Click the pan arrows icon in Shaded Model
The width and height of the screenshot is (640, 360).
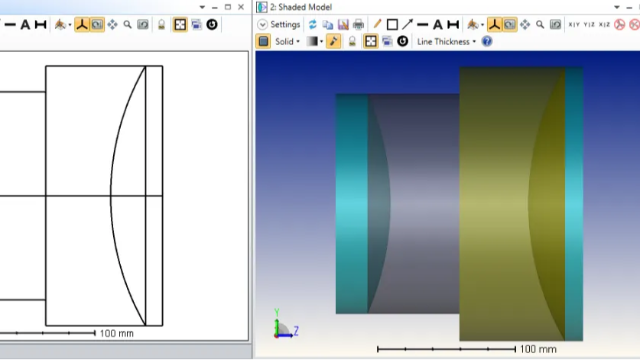525,24
